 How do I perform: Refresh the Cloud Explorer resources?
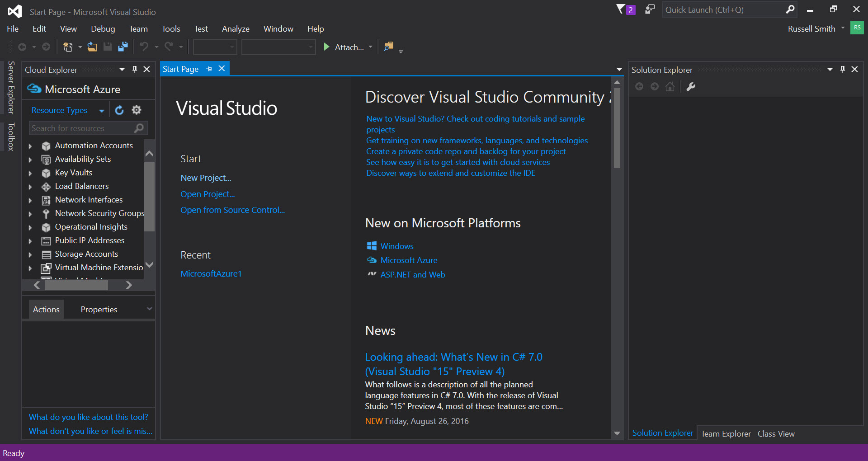(119, 110)
